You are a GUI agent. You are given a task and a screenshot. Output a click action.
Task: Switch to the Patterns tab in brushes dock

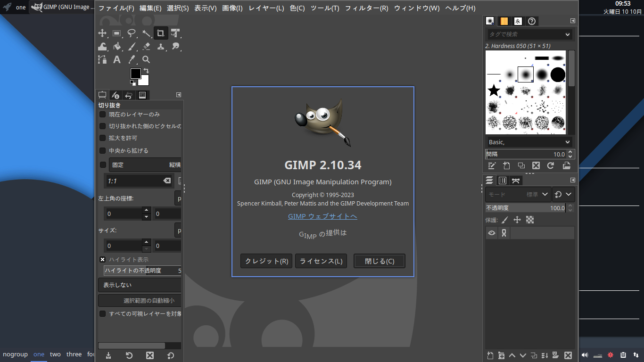[504, 21]
